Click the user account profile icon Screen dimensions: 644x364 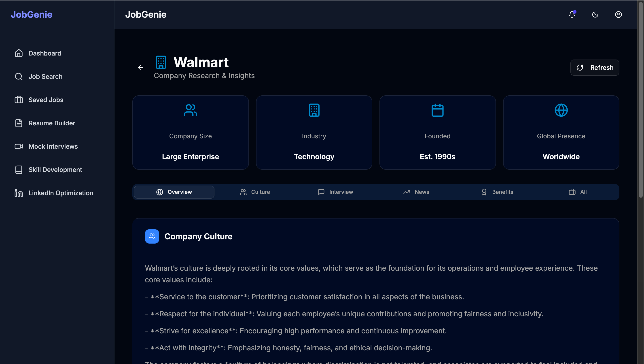click(619, 15)
